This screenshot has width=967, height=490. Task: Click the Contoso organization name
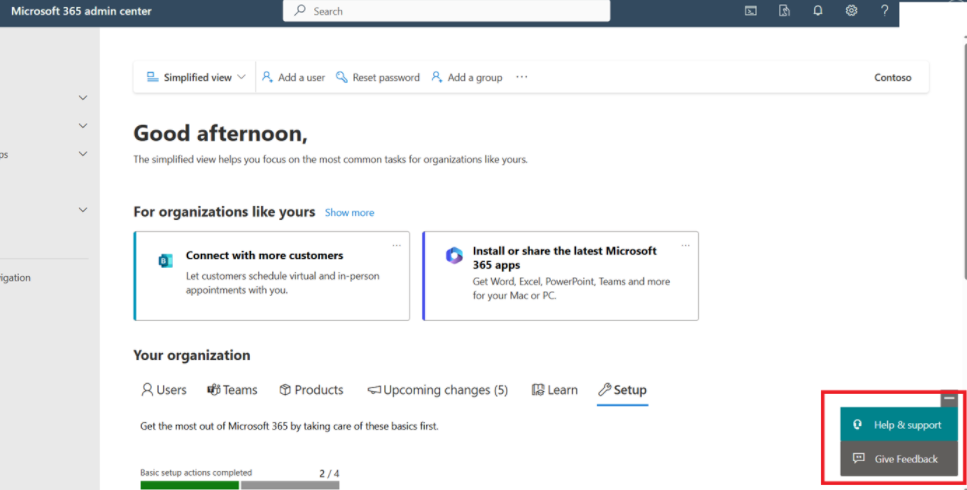pos(892,78)
